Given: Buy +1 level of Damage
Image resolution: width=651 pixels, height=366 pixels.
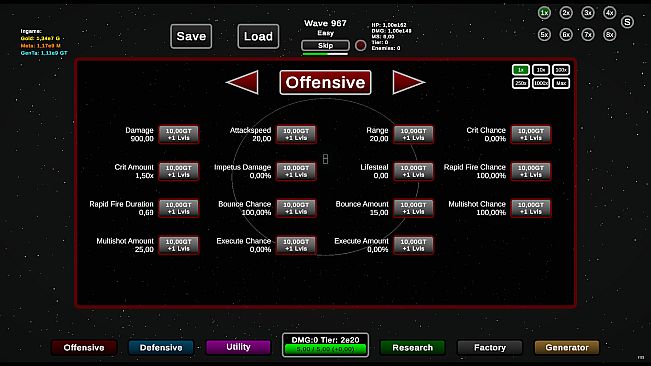Looking at the screenshot, I should 179,134.
